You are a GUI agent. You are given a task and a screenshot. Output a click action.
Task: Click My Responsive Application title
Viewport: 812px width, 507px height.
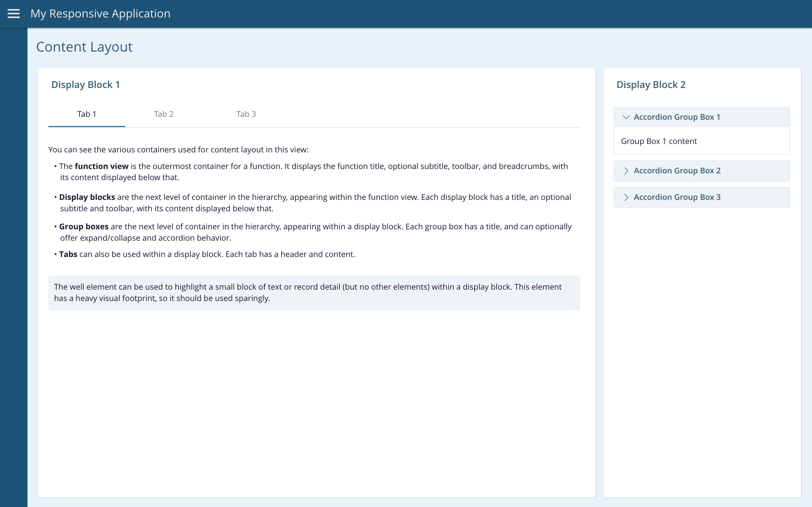point(100,14)
